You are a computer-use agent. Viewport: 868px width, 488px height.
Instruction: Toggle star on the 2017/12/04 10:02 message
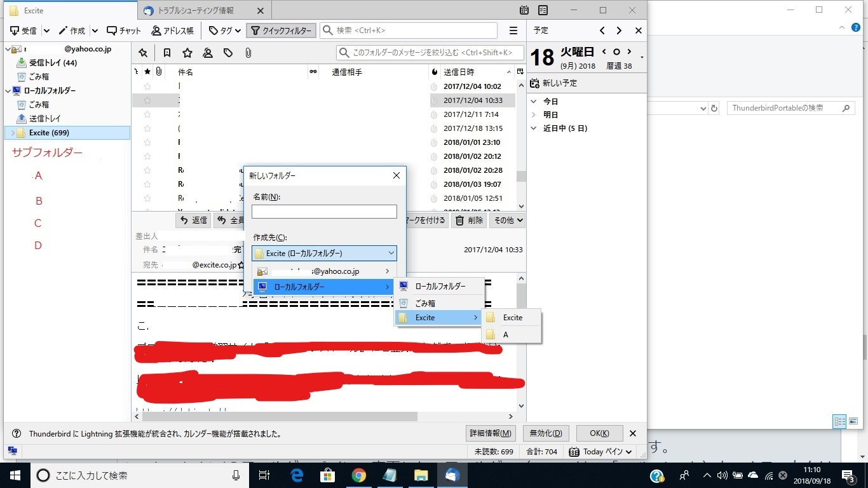point(147,86)
